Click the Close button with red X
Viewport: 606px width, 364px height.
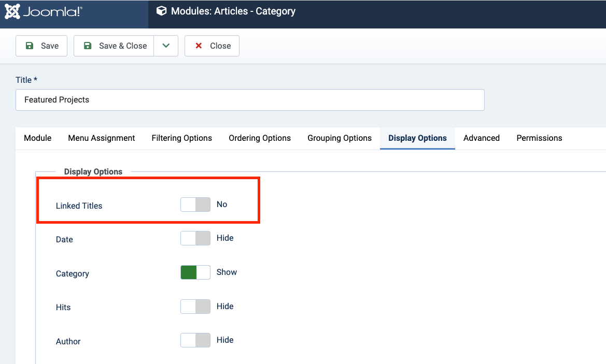(x=212, y=46)
